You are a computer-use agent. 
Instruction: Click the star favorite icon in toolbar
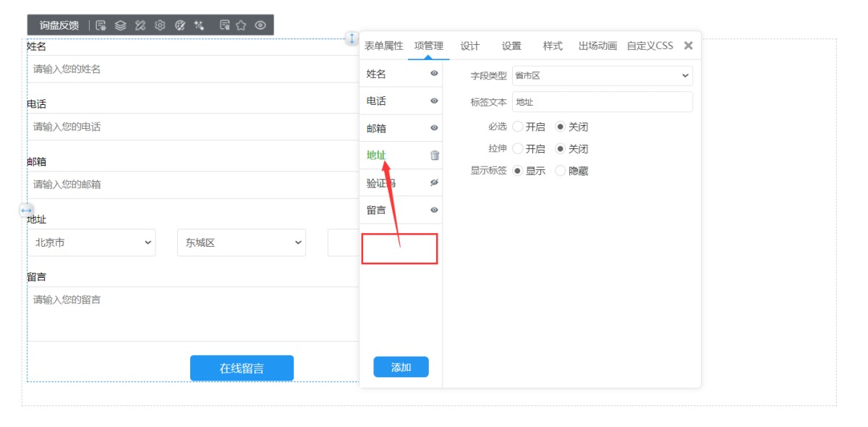click(x=242, y=25)
